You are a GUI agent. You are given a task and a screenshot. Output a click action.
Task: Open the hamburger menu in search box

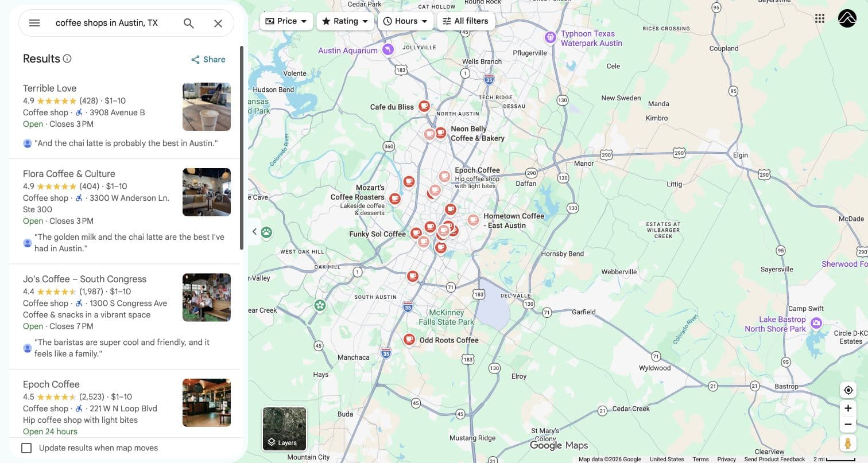pos(34,24)
